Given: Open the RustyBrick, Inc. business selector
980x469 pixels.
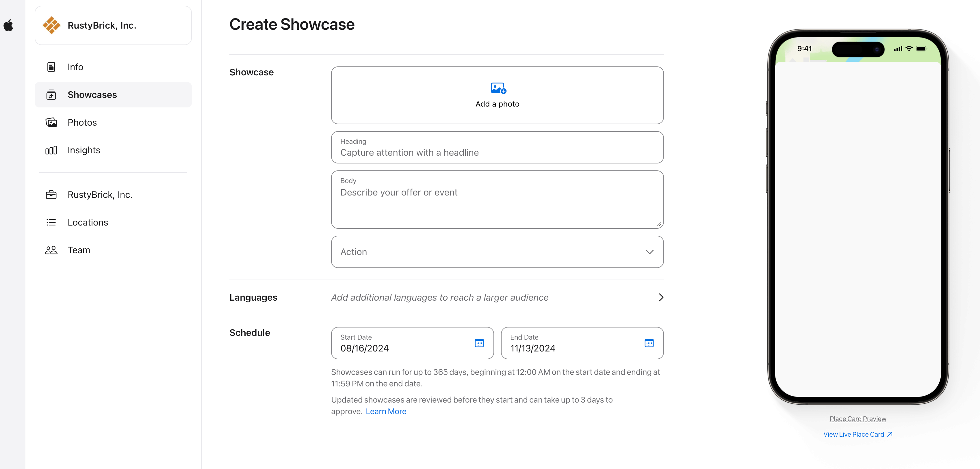Looking at the screenshot, I should [x=113, y=25].
